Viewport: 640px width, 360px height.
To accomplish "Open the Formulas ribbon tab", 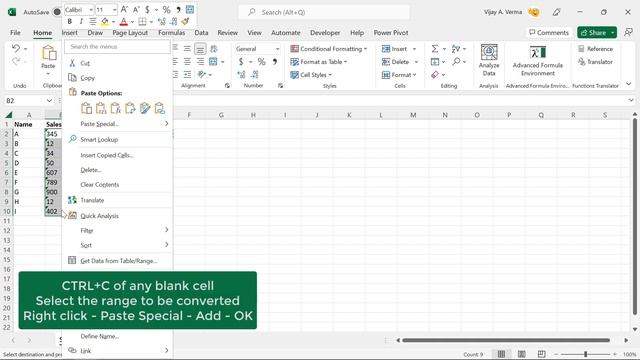I will (x=171, y=33).
